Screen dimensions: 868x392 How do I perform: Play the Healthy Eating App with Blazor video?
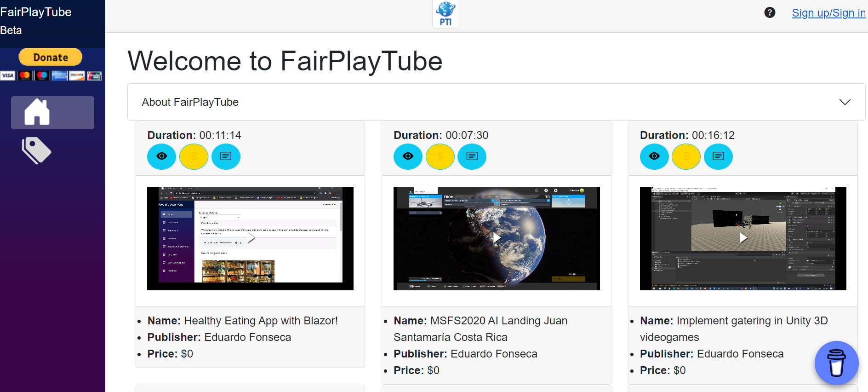click(x=251, y=238)
